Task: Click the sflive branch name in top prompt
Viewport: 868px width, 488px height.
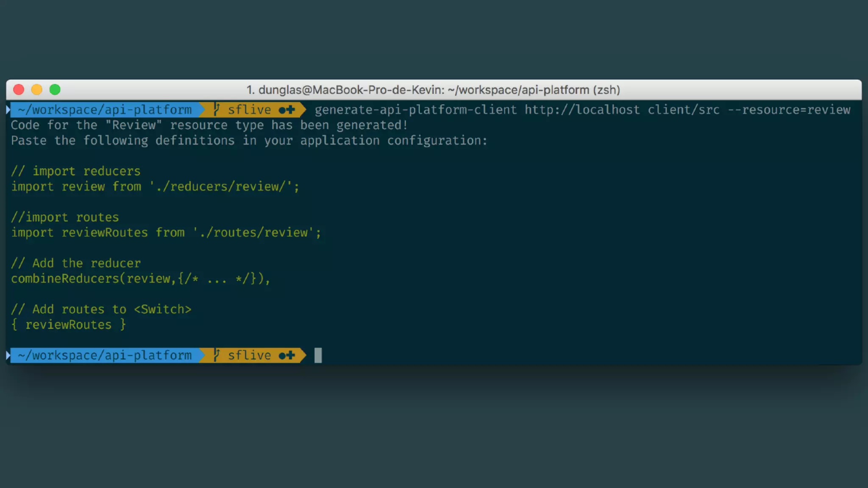Action: pos(249,110)
